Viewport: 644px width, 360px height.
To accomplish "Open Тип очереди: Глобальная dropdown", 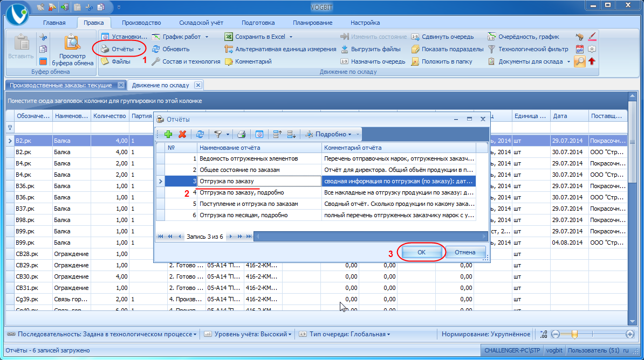I will click(344, 334).
